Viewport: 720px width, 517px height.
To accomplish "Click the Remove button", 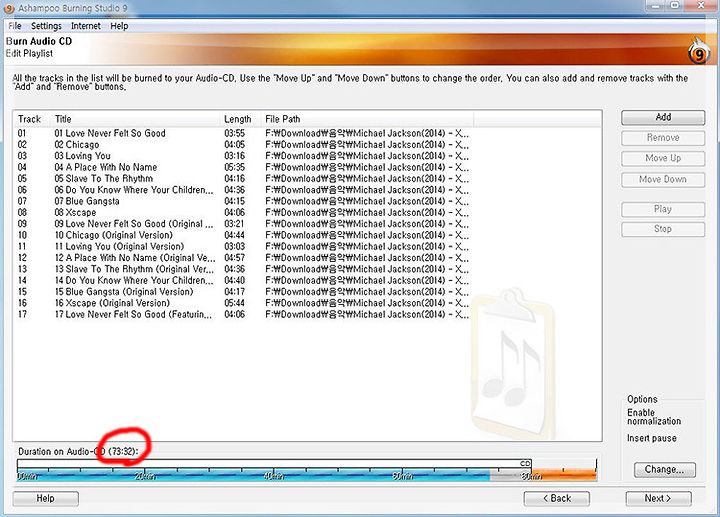I will point(663,138).
